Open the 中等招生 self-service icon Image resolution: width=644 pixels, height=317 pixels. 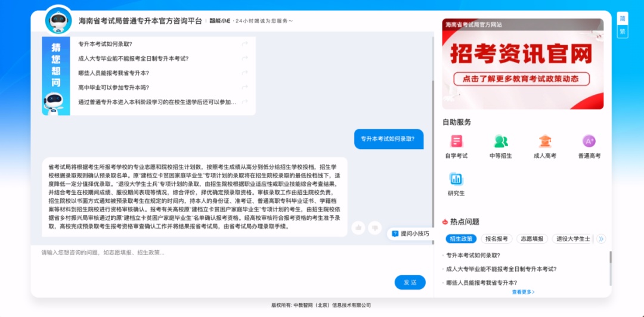point(501,146)
